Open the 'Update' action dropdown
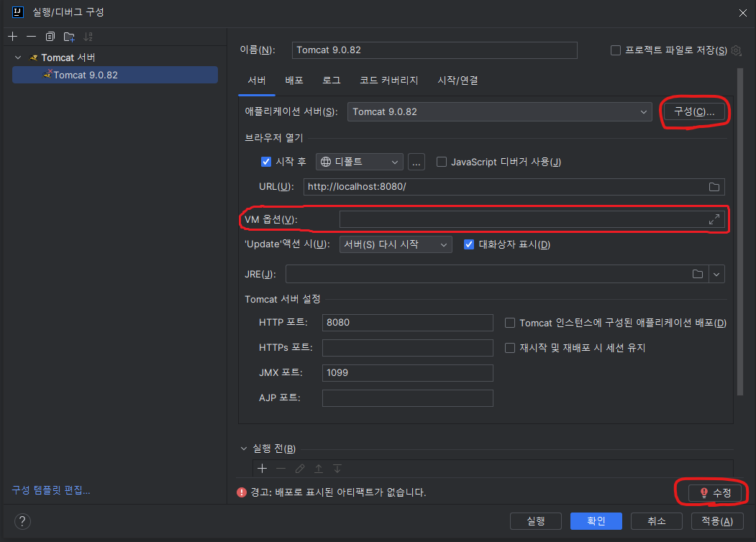Image resolution: width=756 pixels, height=542 pixels. click(x=396, y=244)
